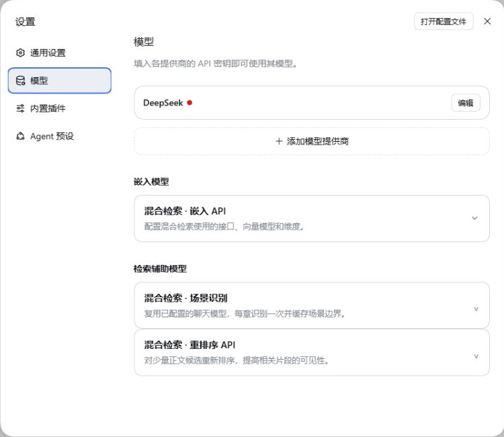This screenshot has width=504, height=437.
Task: Click the 嵌入模型 section heading
Action: (x=151, y=182)
